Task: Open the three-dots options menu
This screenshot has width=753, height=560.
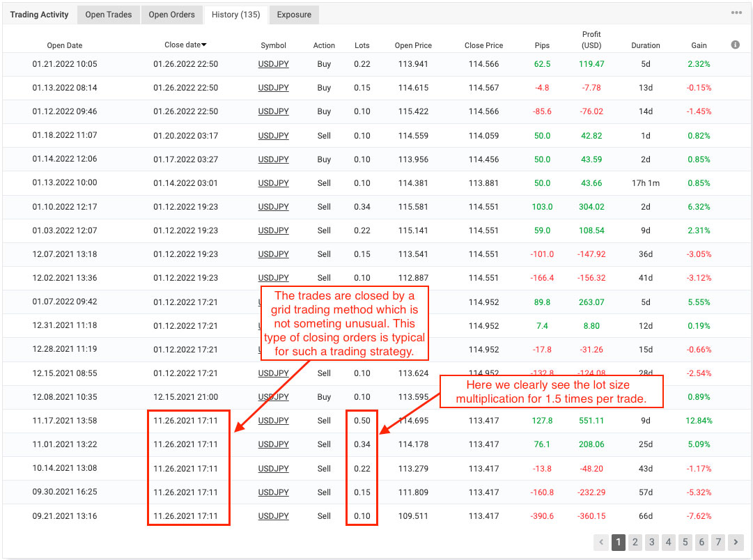Action: pos(736,13)
